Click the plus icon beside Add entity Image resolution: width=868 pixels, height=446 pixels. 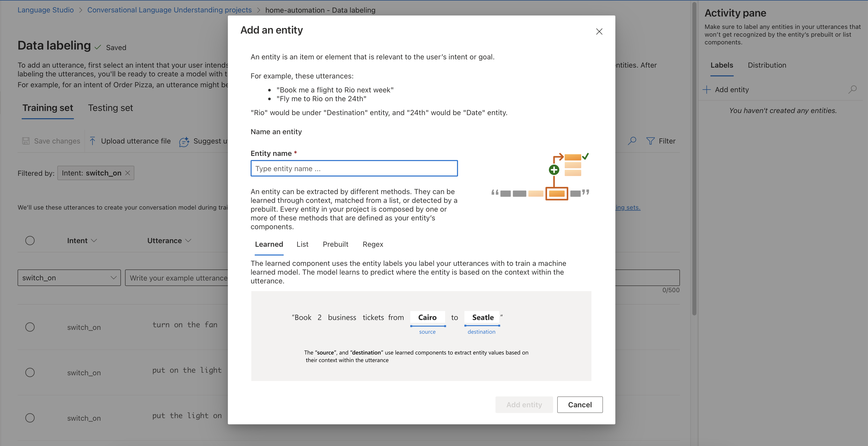[x=707, y=90]
